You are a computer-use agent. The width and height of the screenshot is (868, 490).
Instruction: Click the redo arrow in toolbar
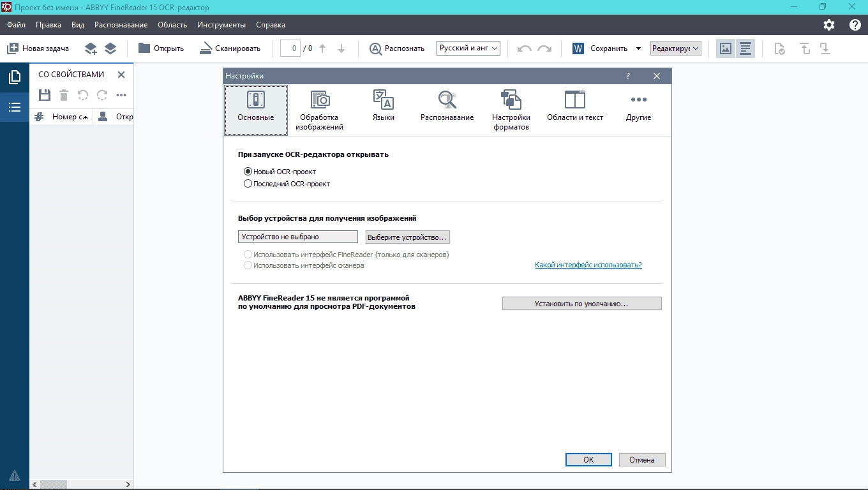coord(544,48)
